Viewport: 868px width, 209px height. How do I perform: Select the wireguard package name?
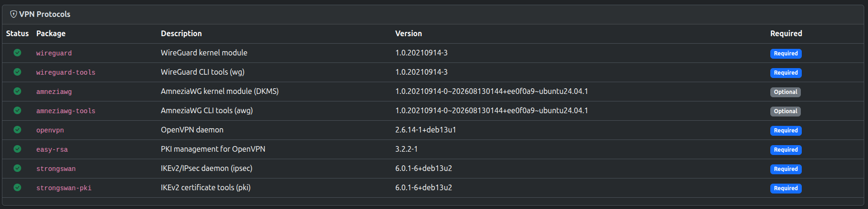(x=54, y=54)
